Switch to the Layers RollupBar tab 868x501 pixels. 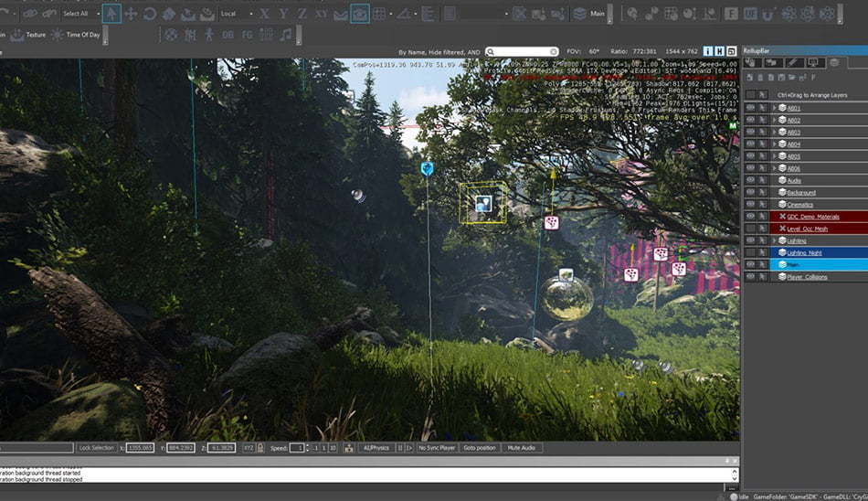835,62
